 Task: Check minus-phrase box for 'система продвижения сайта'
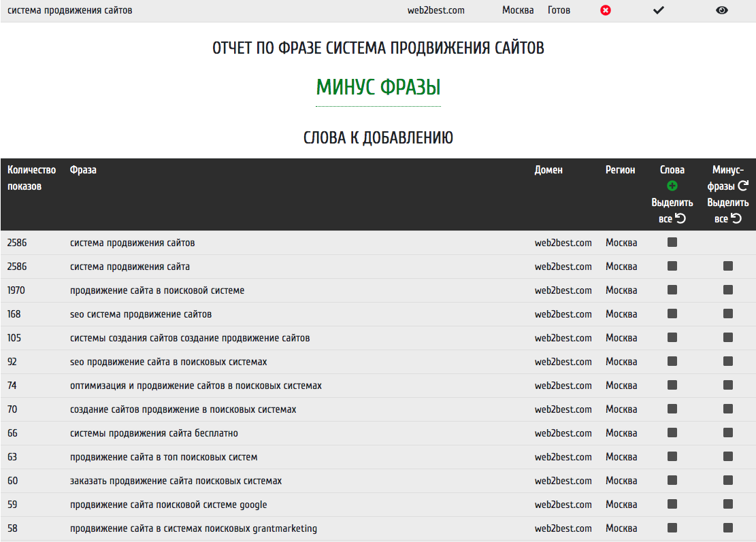(x=728, y=267)
